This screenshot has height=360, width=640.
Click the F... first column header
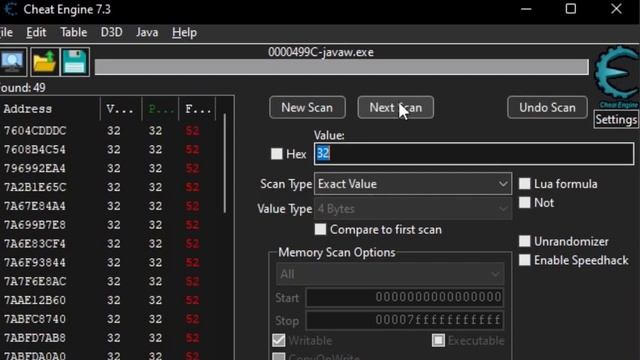pos(197,109)
